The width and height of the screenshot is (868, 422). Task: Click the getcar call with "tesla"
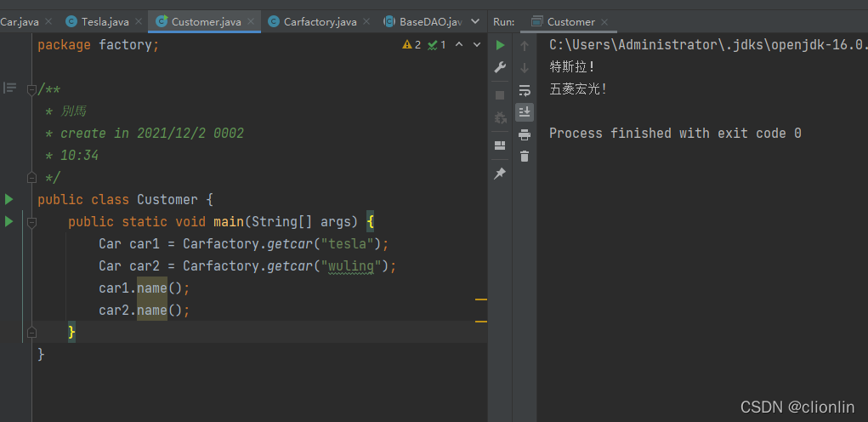tap(328, 243)
